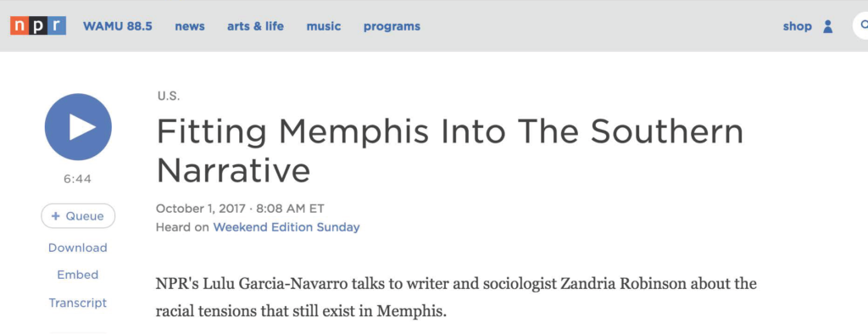Open the arts & life menu
Screen dimensions: 868x334
(x=255, y=26)
